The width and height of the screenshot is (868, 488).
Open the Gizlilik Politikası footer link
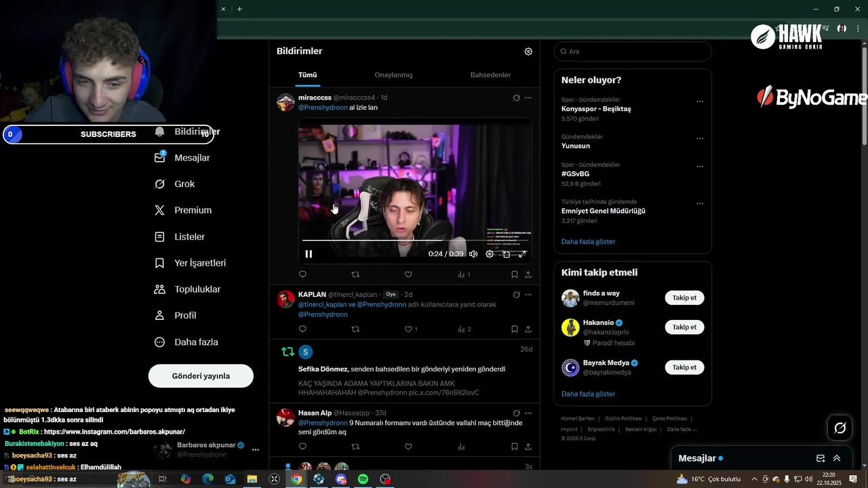click(x=623, y=419)
